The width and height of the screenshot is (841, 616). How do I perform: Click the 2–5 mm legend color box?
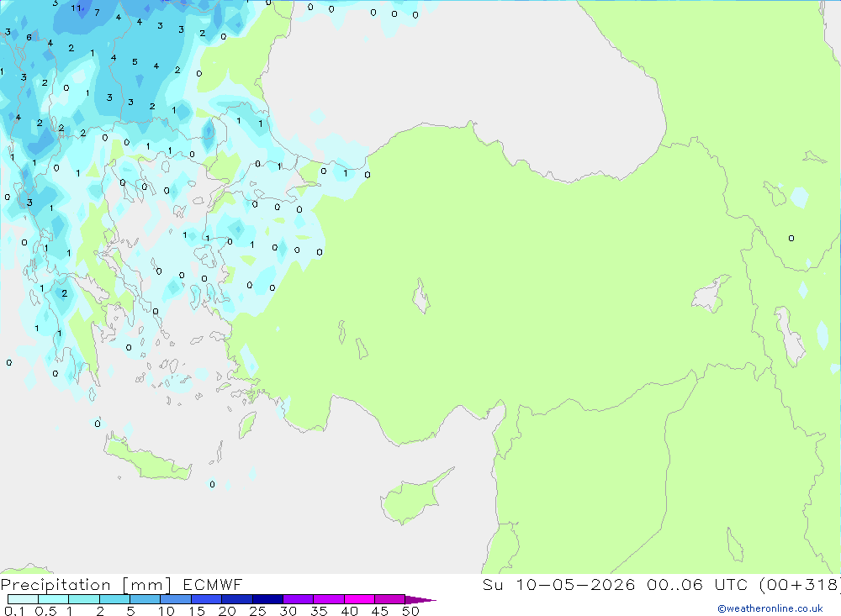pos(114,599)
